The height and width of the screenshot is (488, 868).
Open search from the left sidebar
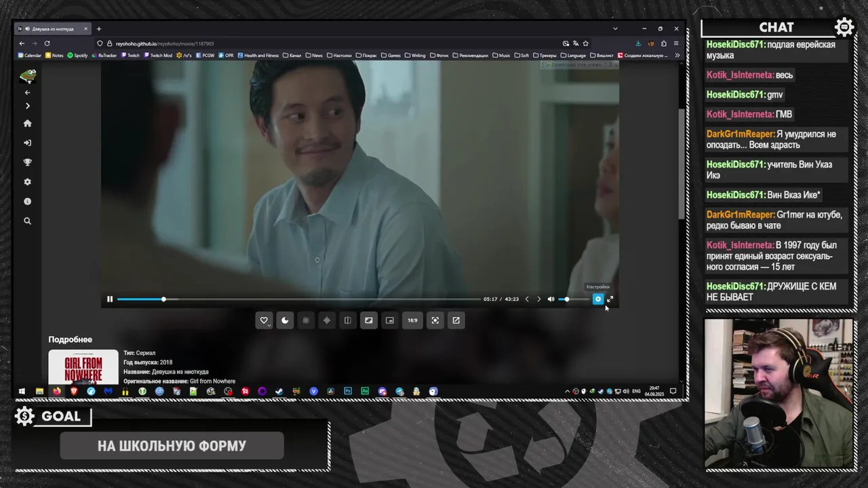pos(27,221)
